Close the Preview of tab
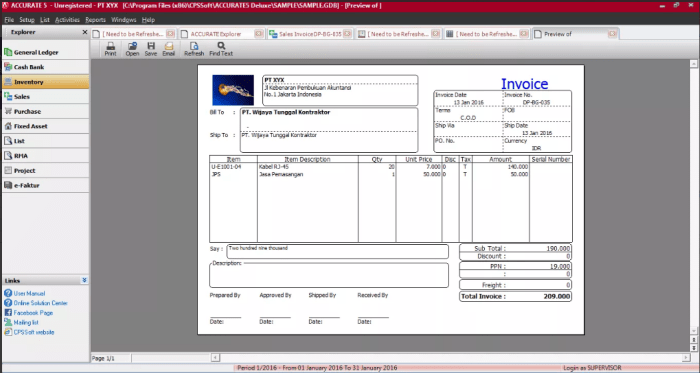Screen dimensions: 700x373 coord(612,34)
